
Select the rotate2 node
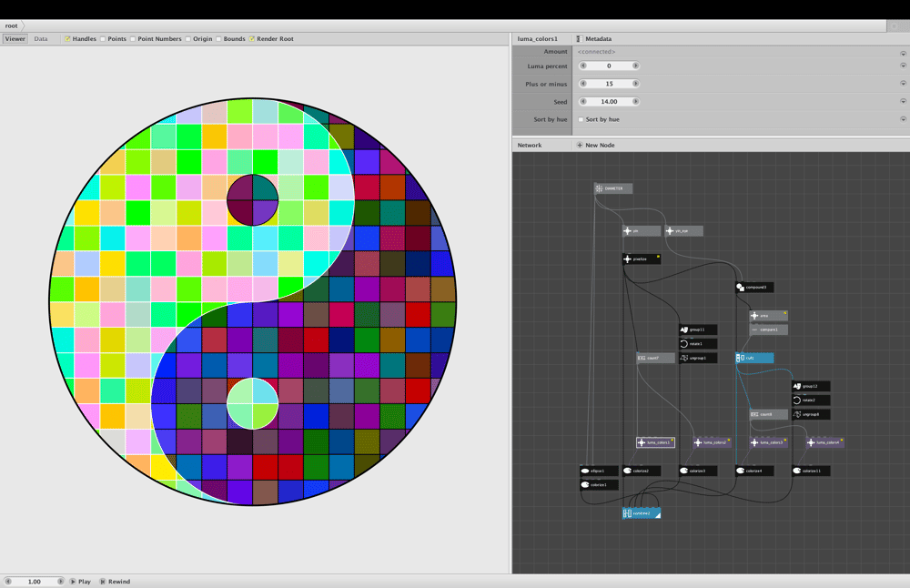[811, 400]
